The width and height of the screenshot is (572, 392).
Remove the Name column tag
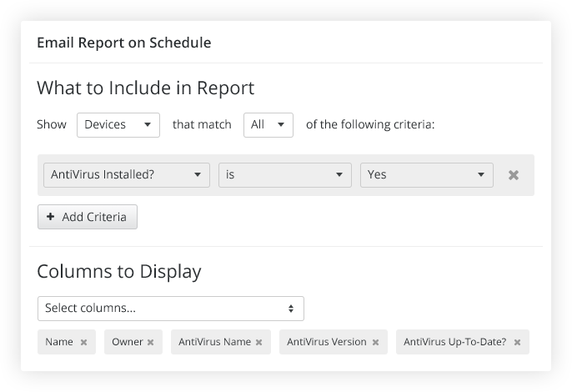(83, 342)
